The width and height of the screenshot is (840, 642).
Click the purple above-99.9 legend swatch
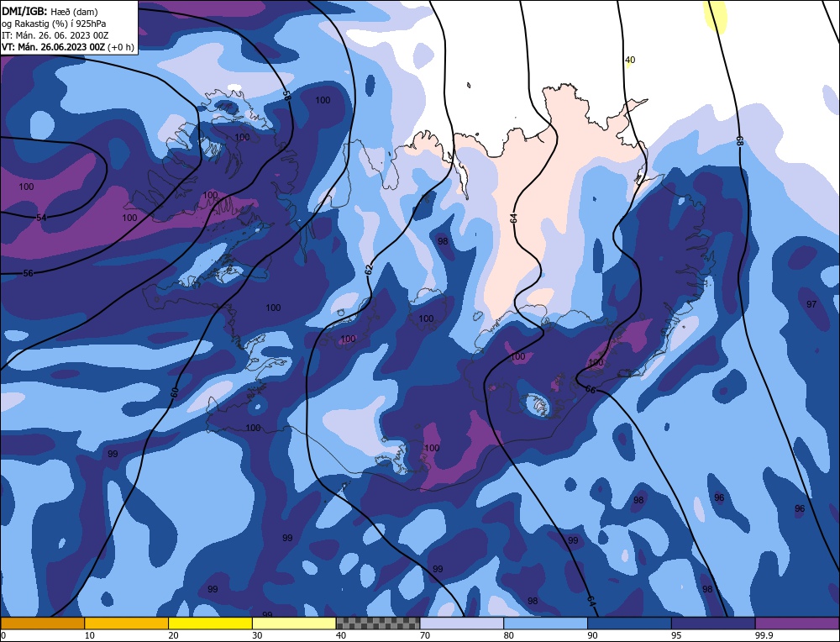pos(797,623)
